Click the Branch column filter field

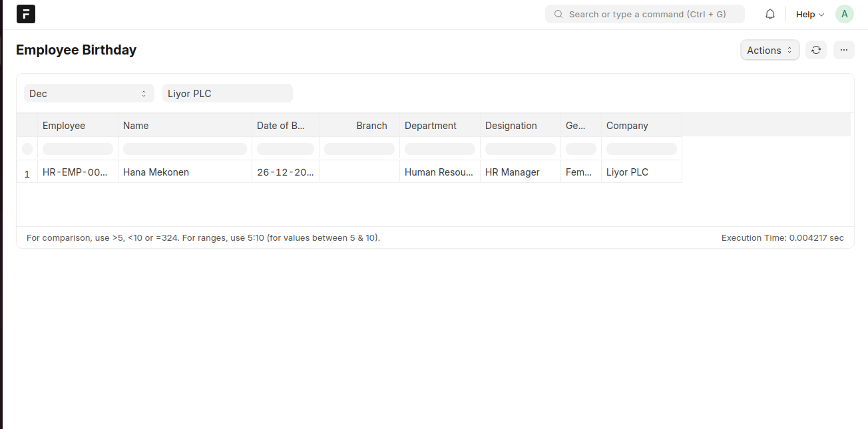[359, 149]
